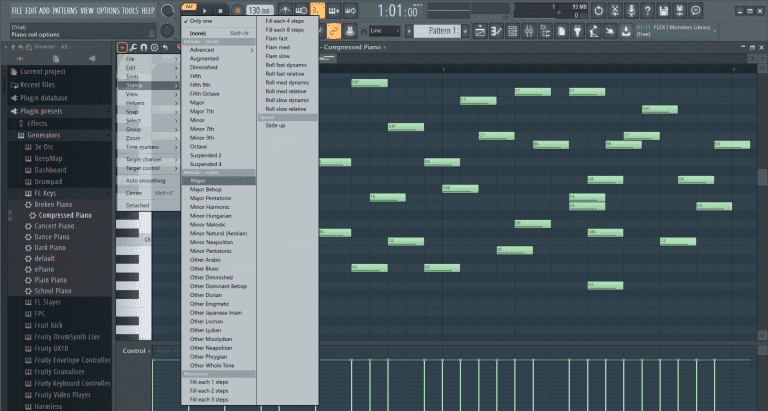Select Flam fast in stamp list
Screen dimensions: 768x411
pos(288,38)
